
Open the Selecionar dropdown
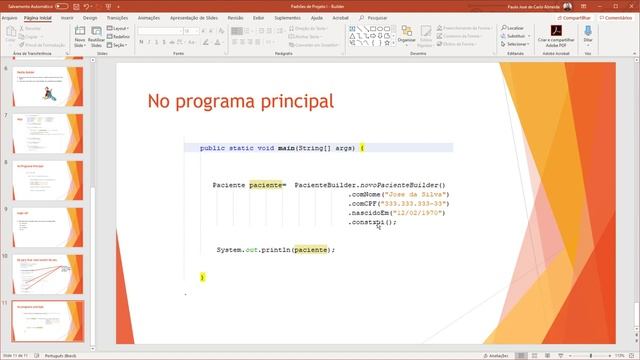coord(515,44)
